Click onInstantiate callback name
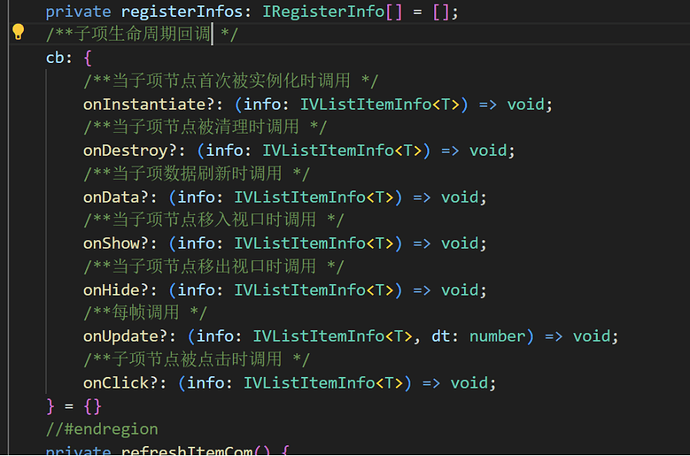 click(x=144, y=104)
